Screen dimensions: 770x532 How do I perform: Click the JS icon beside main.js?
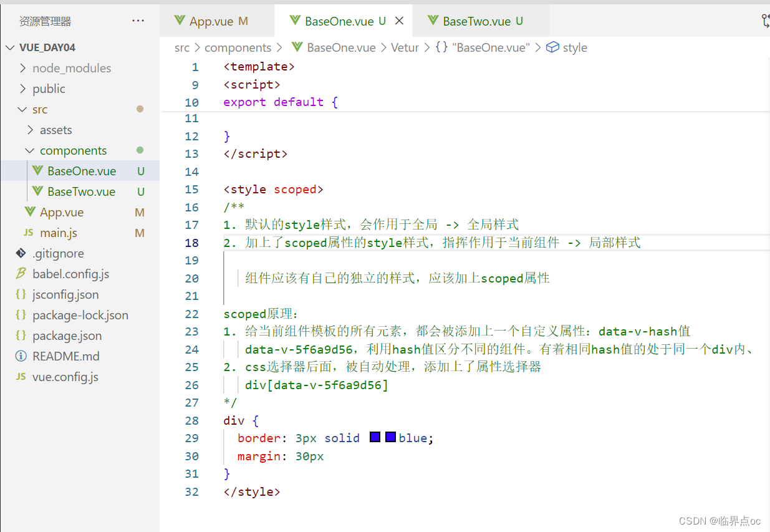[28, 233]
